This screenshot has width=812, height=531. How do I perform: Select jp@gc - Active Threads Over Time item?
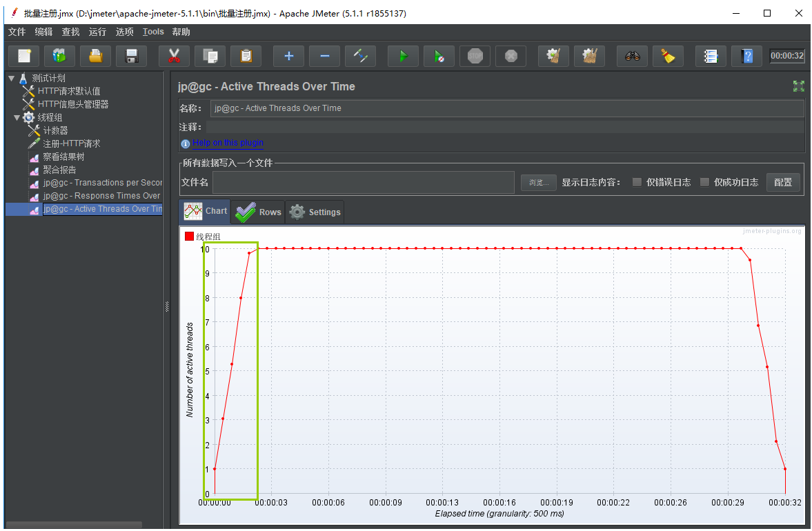point(103,209)
